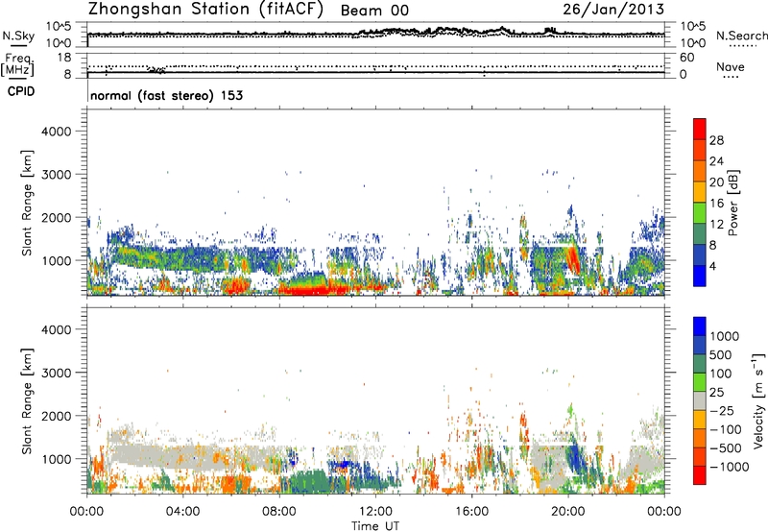Screen dimensions: 768x532
Task: Click the rightmost "00:00" time tick
Action: [x=664, y=512]
